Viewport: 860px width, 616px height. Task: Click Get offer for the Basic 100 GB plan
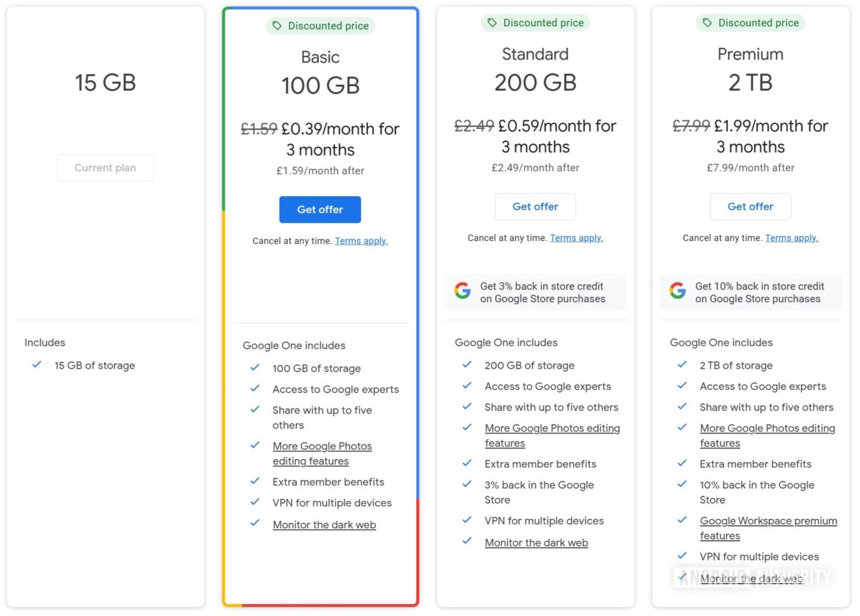point(319,210)
